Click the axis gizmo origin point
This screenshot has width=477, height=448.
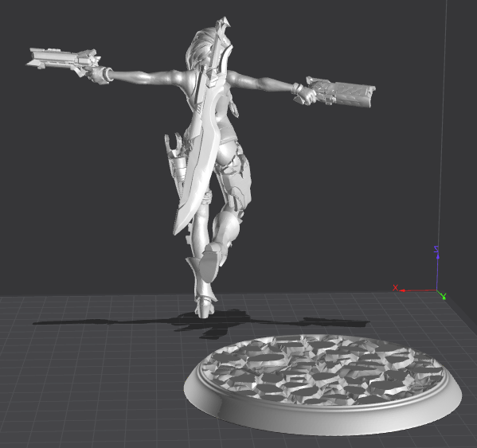click(437, 290)
